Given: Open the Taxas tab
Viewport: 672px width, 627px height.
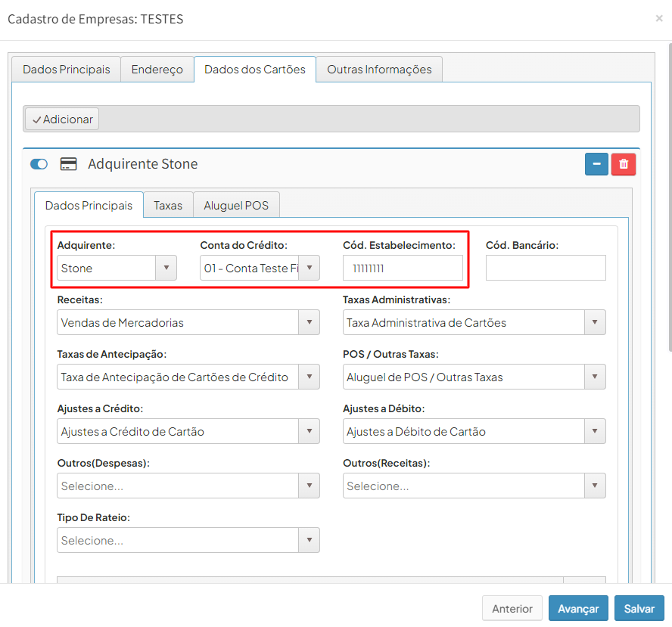Looking at the screenshot, I should (x=167, y=204).
